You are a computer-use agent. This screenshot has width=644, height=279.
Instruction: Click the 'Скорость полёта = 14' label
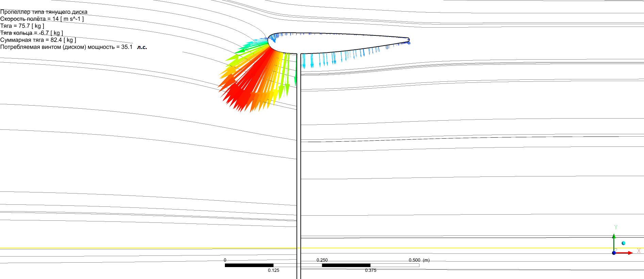click(x=42, y=19)
